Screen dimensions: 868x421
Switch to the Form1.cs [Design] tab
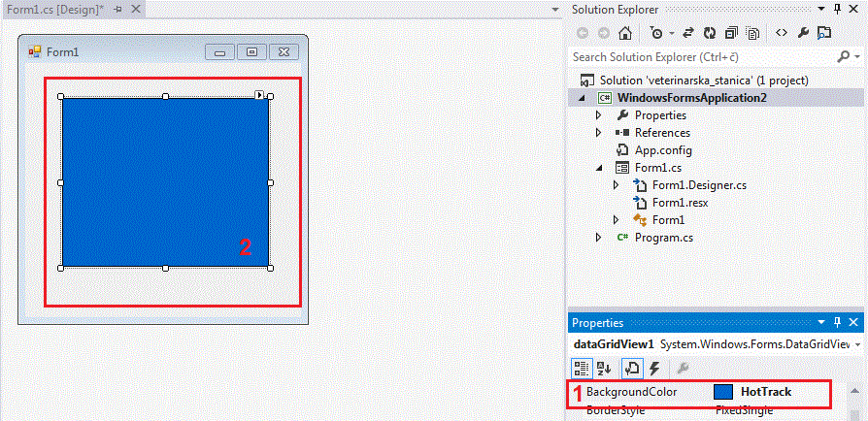pyautogui.click(x=54, y=9)
